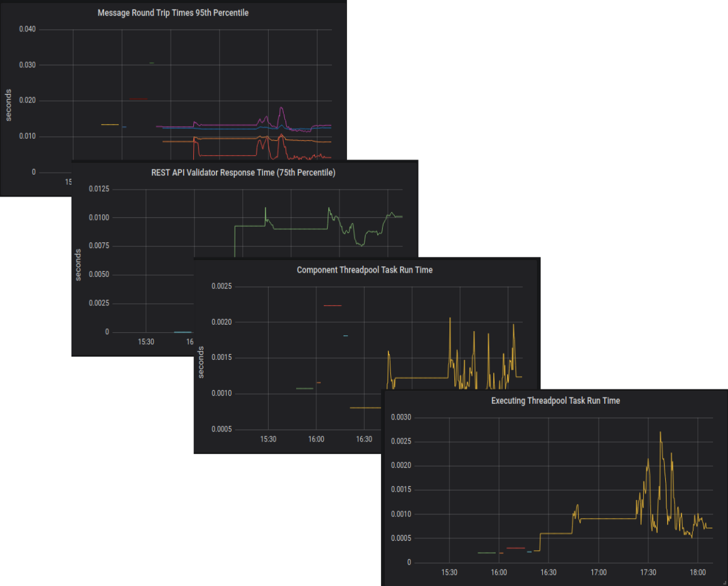Screen dimensions: 728x586
Task: Click the short yellow segment in Message Round Trip chart
Action: (x=110, y=124)
